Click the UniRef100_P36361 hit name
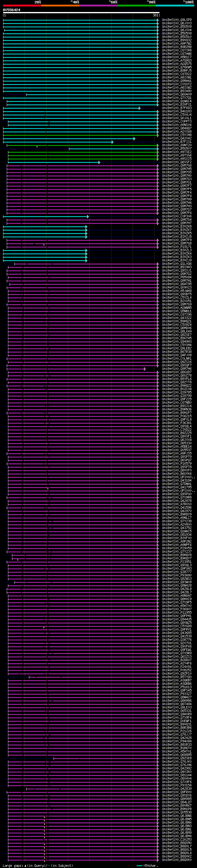 pos(177,423)
